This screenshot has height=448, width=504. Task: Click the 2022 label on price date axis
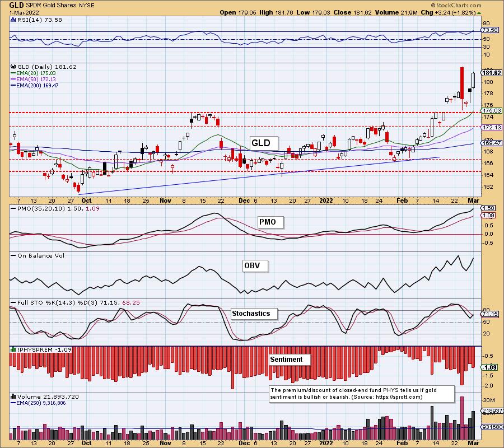pyautogui.click(x=326, y=200)
